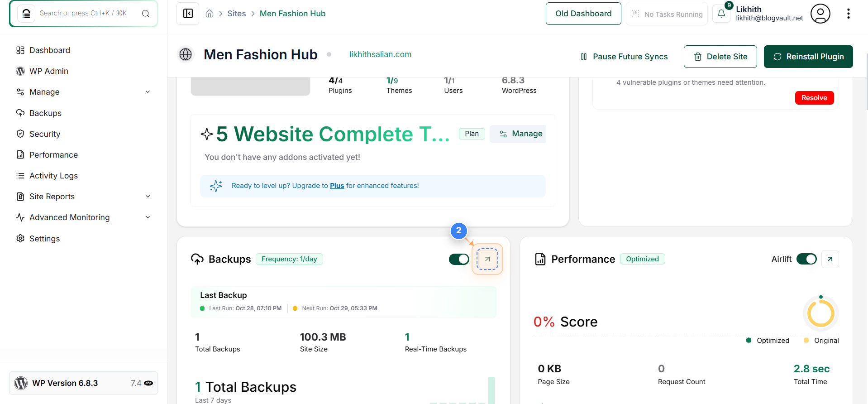Click the Old Dashboard button
This screenshot has width=868, height=404.
click(x=583, y=14)
